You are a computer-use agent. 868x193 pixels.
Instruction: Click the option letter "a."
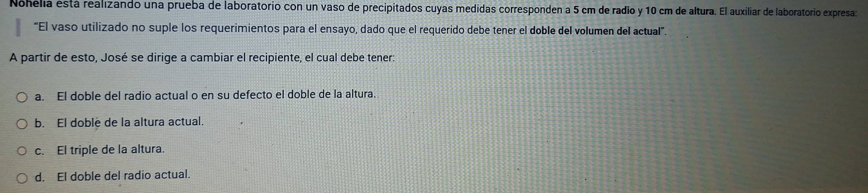click(x=40, y=96)
